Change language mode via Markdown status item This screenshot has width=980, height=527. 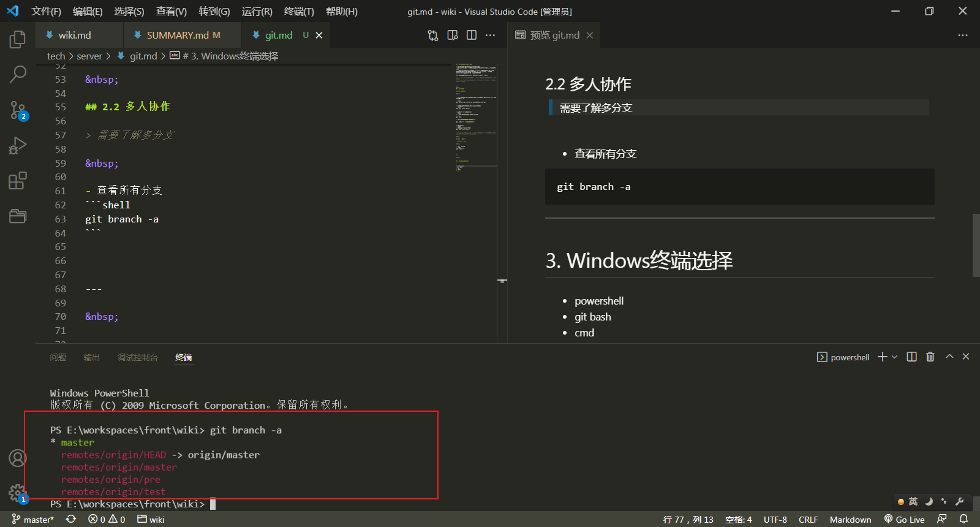point(850,520)
